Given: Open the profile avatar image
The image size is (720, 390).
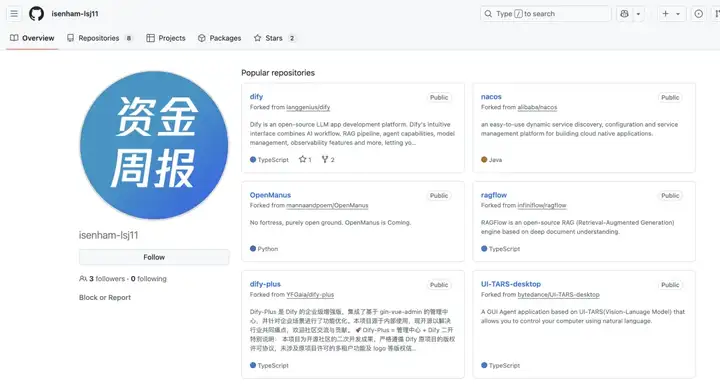Looking at the screenshot, I should (154, 145).
